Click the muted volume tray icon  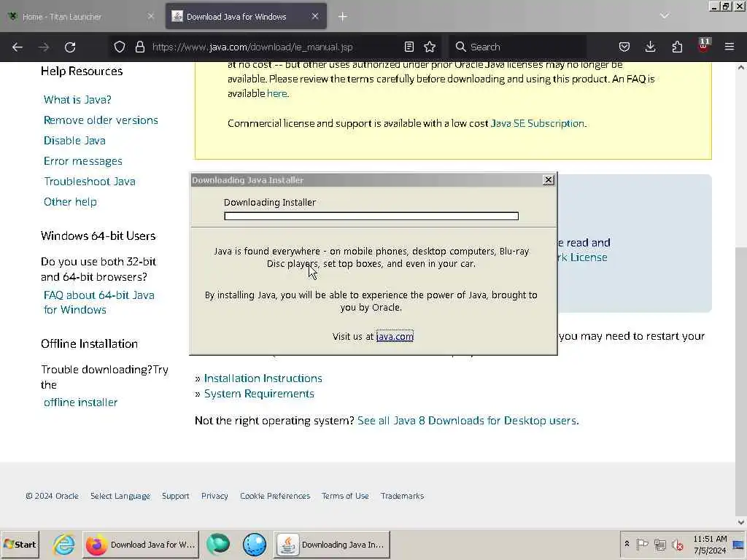[x=678, y=544]
